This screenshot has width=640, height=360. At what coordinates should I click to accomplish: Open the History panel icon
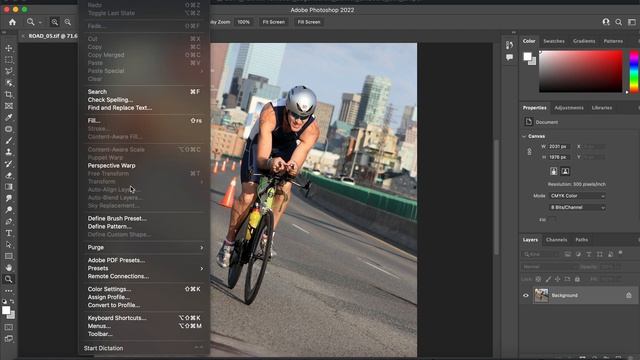509,45
